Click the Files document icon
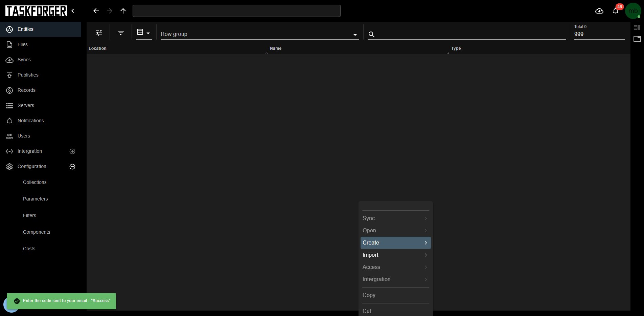Image resolution: width=644 pixels, height=316 pixels. click(9, 45)
